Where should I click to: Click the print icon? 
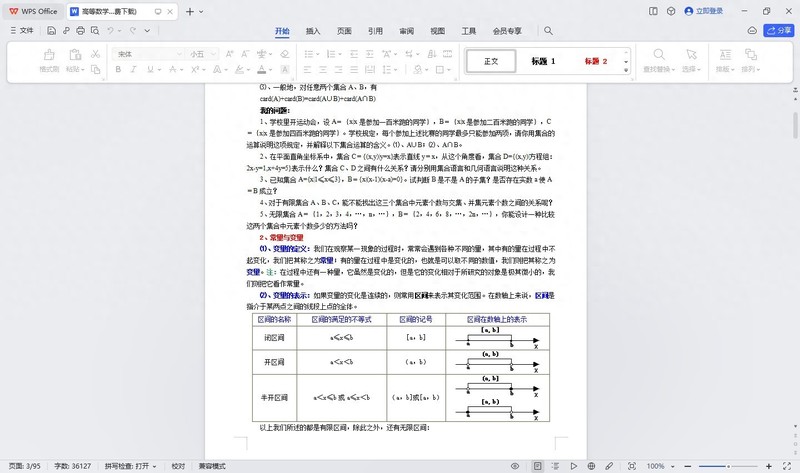[80, 31]
